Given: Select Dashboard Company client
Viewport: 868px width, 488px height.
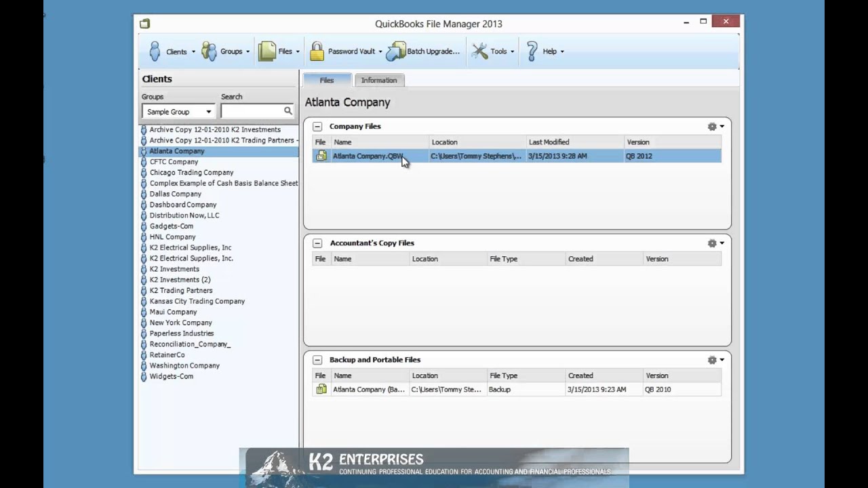Looking at the screenshot, I should 183,205.
